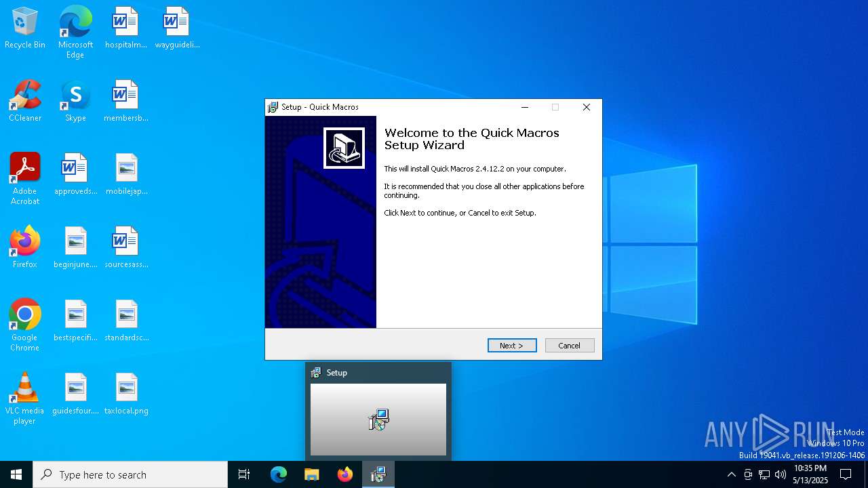This screenshot has height=488, width=868.
Task: Select approveds... Word document on desktop
Action: coord(75,175)
